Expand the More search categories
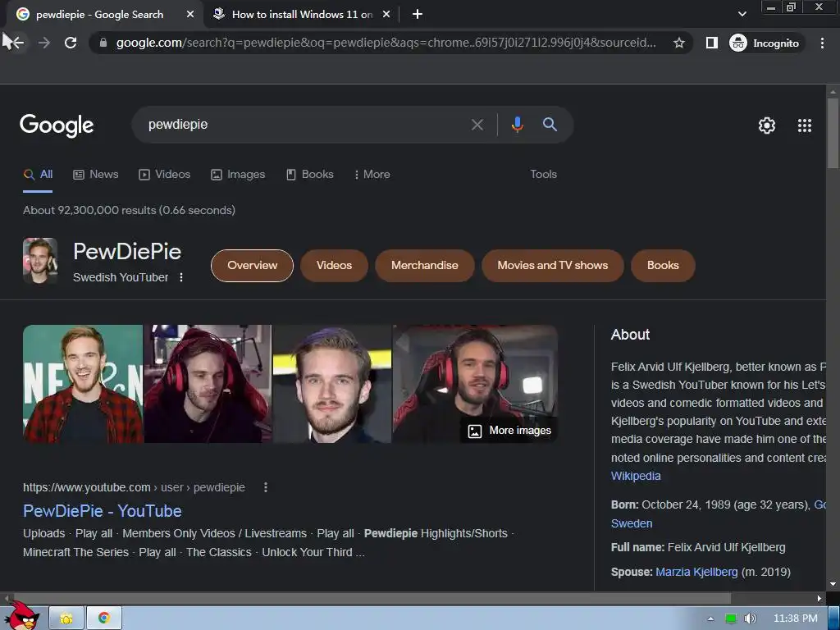The image size is (840, 630). pyautogui.click(x=372, y=174)
